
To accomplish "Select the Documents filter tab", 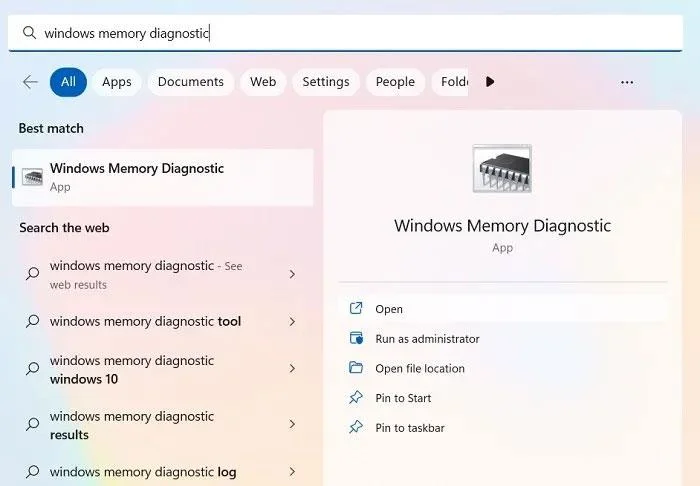I will pyautogui.click(x=191, y=82).
